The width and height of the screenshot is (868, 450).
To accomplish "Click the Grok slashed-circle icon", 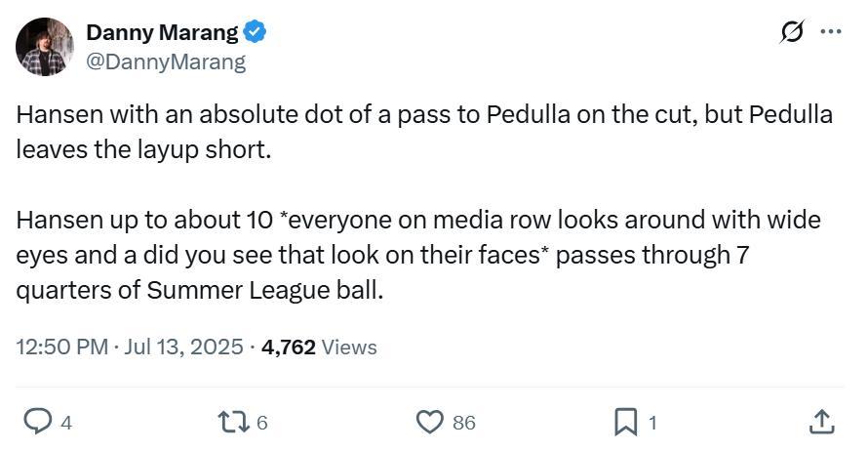I will tap(790, 32).
